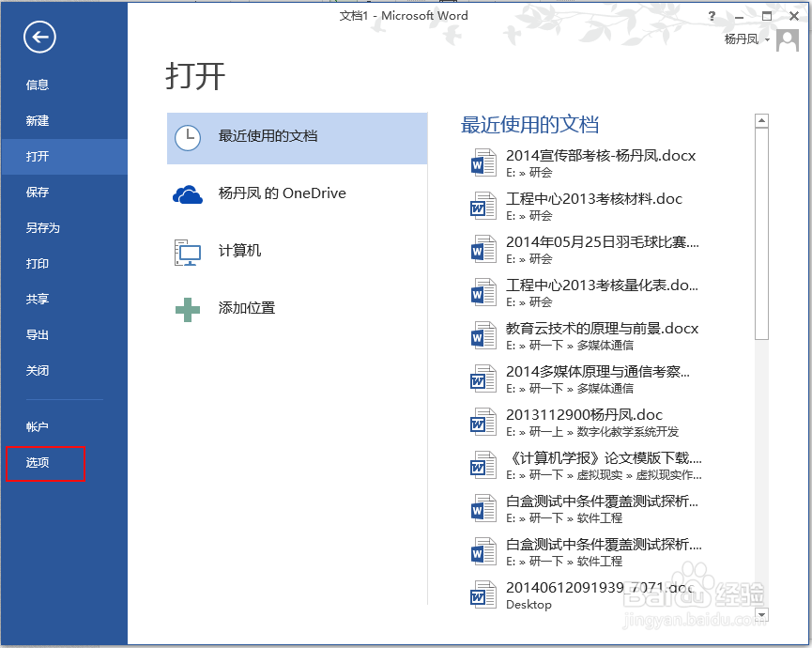This screenshot has width=812, height=648.
Task: Open 帐户 (Account) in the sidebar
Action: point(64,426)
